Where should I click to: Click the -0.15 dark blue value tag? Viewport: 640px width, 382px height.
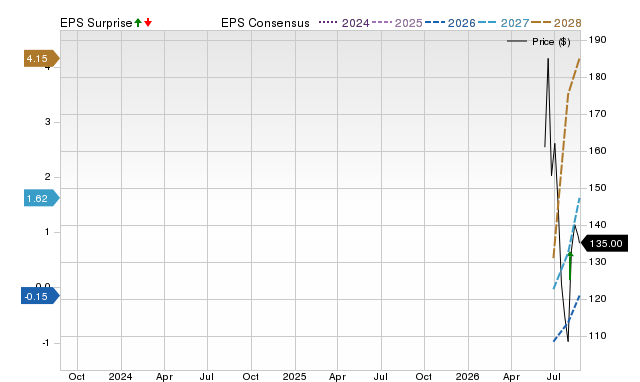coord(40,296)
